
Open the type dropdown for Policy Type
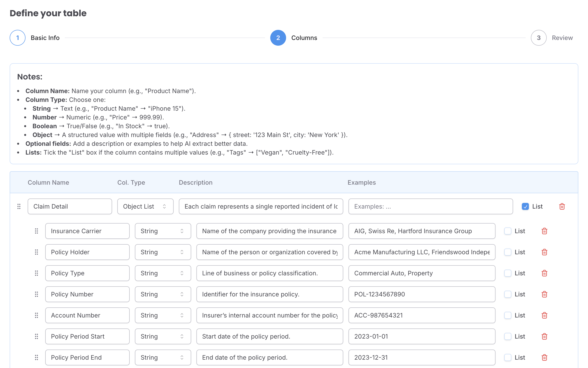[163, 273]
